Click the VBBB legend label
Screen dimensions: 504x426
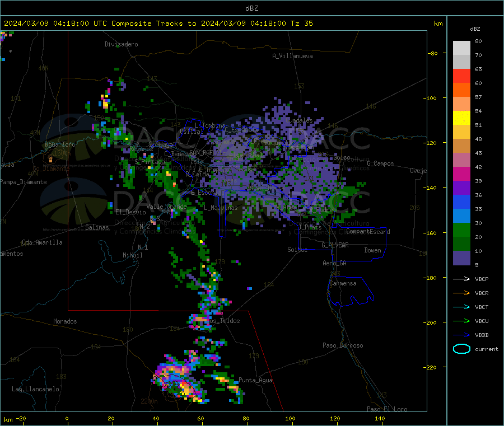[482, 335]
